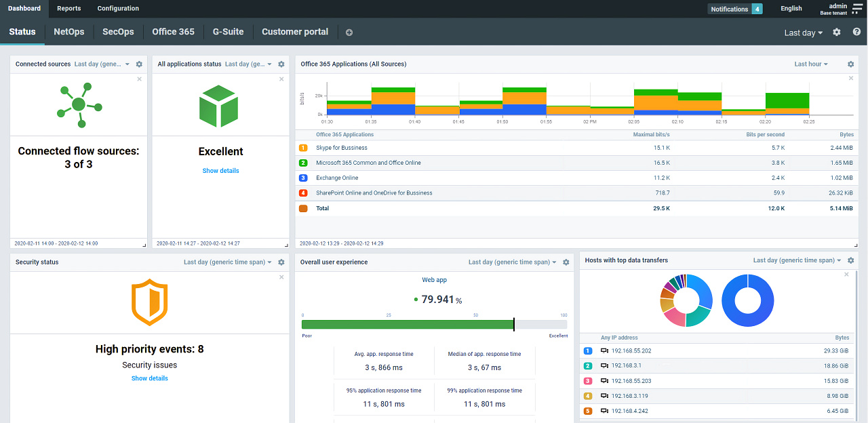Open Exchange Online application row

[x=576, y=178]
